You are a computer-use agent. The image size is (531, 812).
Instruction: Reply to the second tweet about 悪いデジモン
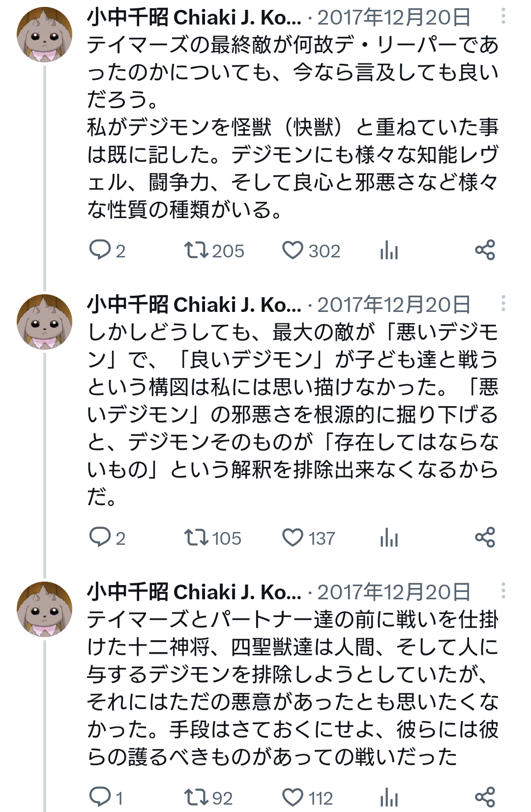click(100, 537)
